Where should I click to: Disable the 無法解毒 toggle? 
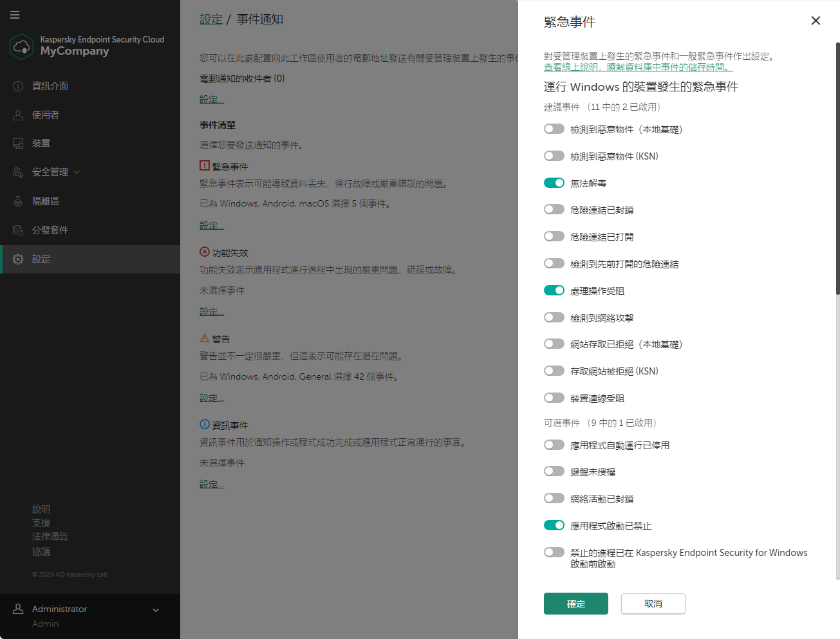pyautogui.click(x=554, y=182)
